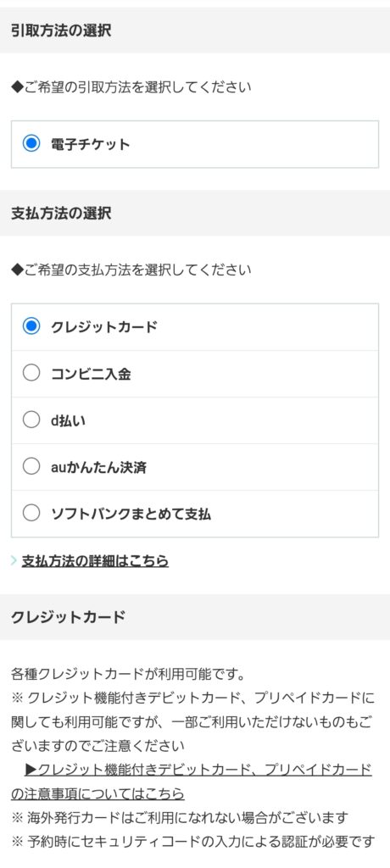
Task: Select the 電子チケット radio button
Action: pos(31,144)
